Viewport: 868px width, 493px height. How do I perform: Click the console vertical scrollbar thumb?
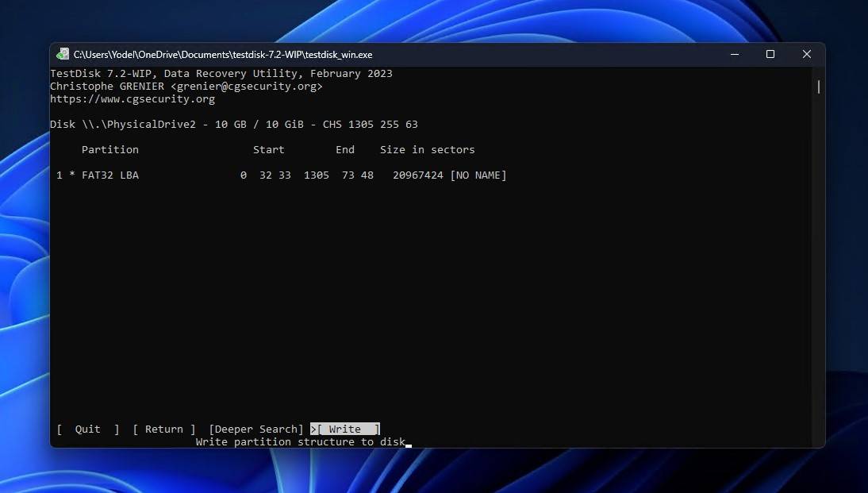[x=818, y=87]
